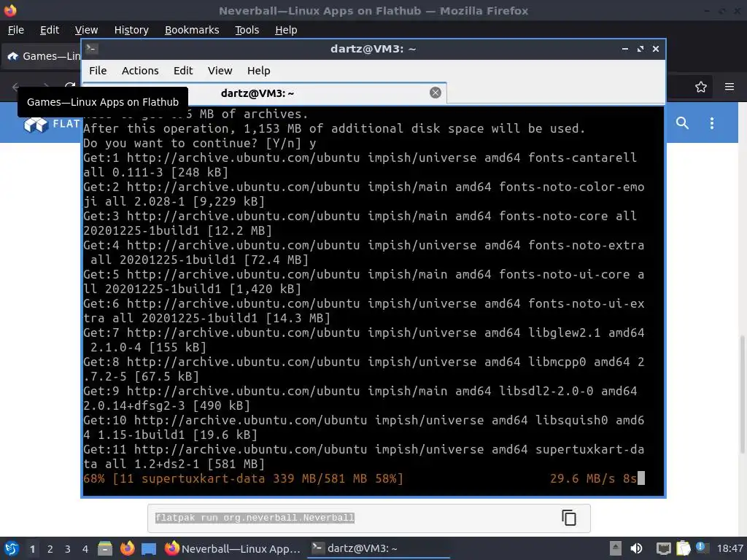Click the download progress line for supertuxkart-data
The width and height of the screenshot is (747, 560).
point(243,478)
